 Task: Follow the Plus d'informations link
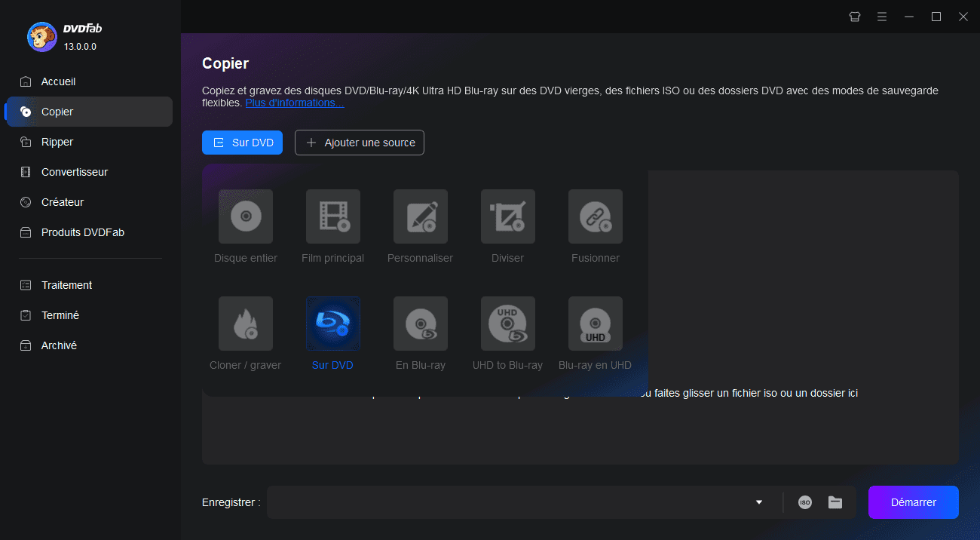(295, 103)
